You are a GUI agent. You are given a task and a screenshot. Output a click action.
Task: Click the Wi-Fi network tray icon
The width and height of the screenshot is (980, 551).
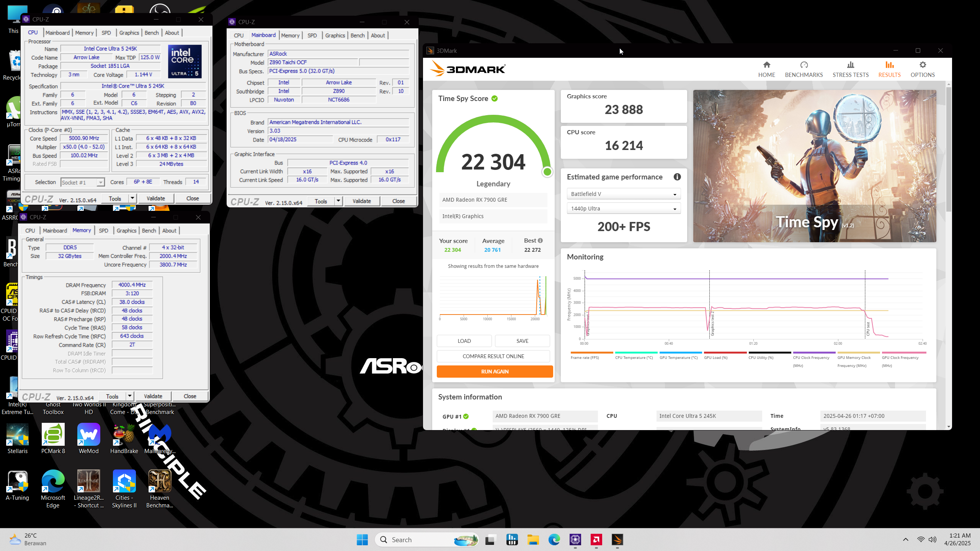(921, 540)
